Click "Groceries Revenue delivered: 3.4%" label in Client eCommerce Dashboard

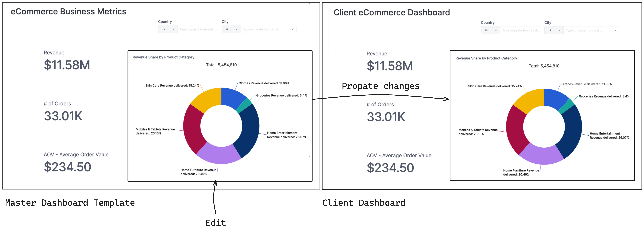pos(604,97)
